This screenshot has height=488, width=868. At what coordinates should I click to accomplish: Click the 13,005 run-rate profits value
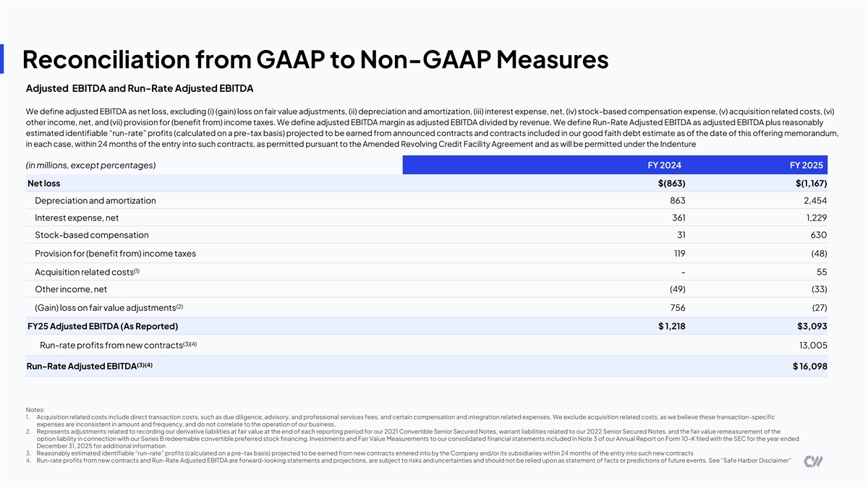click(x=809, y=345)
